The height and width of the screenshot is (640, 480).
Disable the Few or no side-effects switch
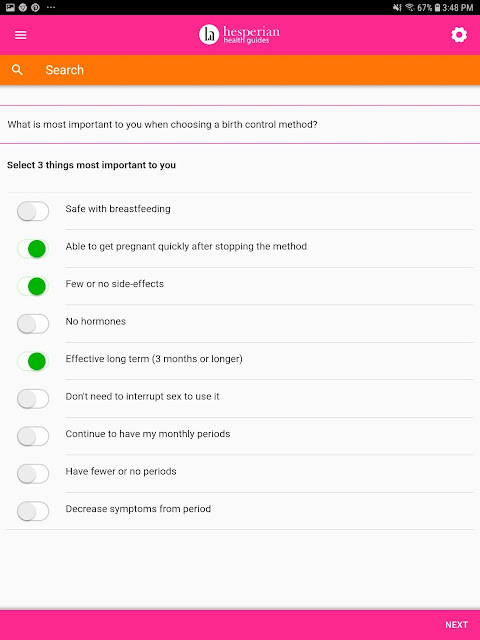click(33, 287)
